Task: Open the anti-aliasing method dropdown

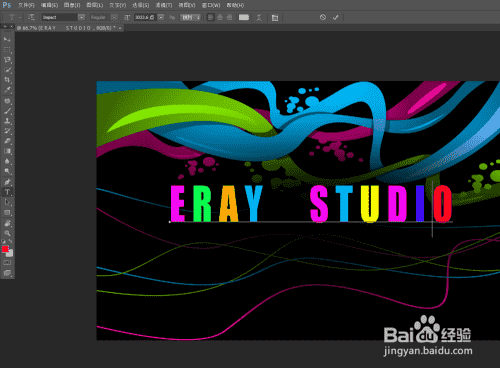Action: click(x=190, y=17)
